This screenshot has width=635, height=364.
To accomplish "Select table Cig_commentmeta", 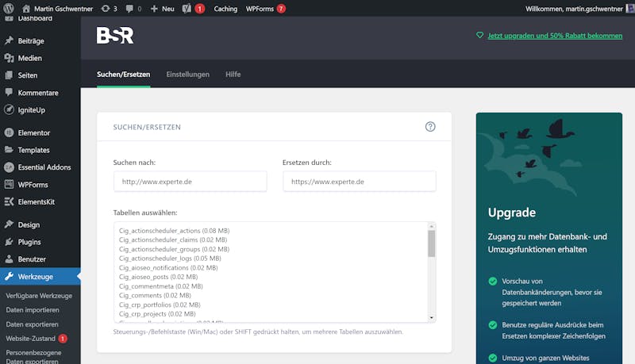I will tap(161, 286).
